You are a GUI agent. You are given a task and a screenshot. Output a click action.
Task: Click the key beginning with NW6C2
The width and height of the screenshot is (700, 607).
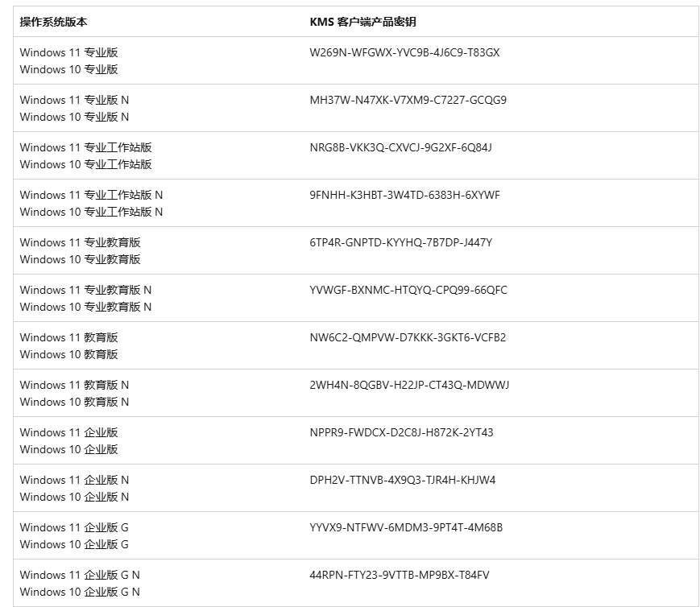[408, 337]
